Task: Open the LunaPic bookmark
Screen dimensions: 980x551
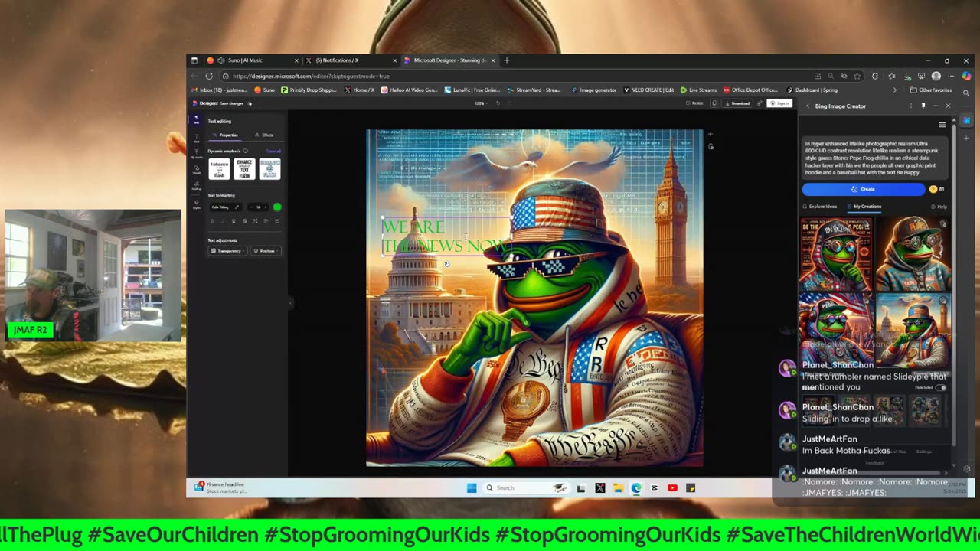Action: click(471, 90)
